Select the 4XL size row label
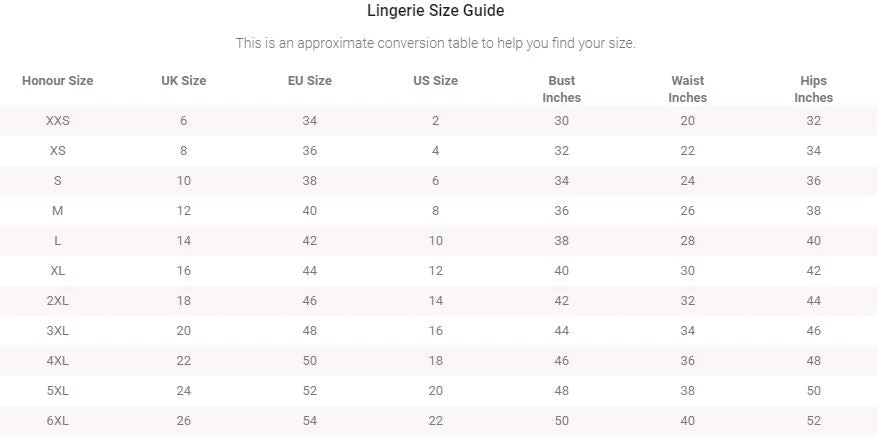This screenshot has height=439, width=878. click(58, 361)
